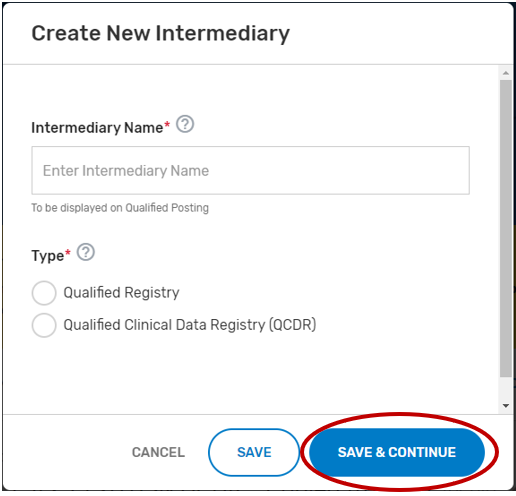Click the Enter Intermediary Name field

pyautogui.click(x=250, y=170)
